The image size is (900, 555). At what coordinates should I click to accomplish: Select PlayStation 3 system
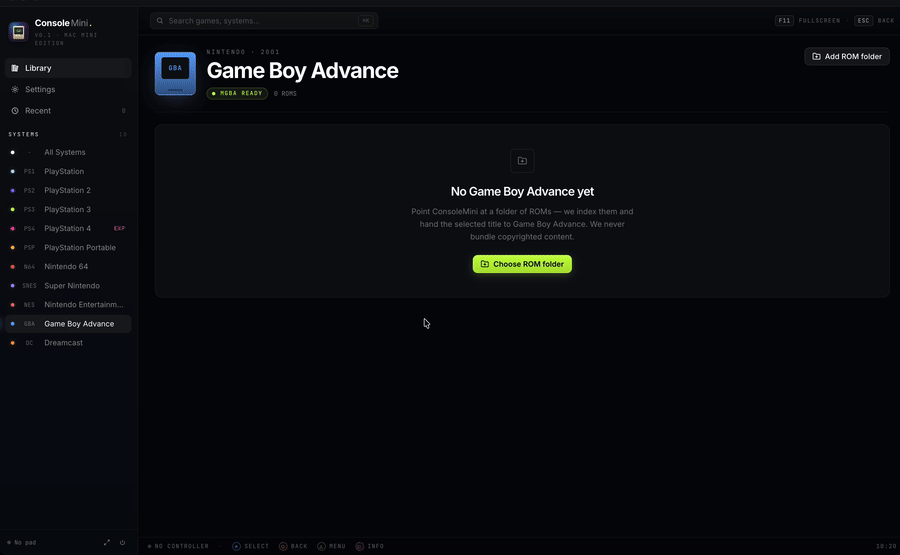point(68,209)
